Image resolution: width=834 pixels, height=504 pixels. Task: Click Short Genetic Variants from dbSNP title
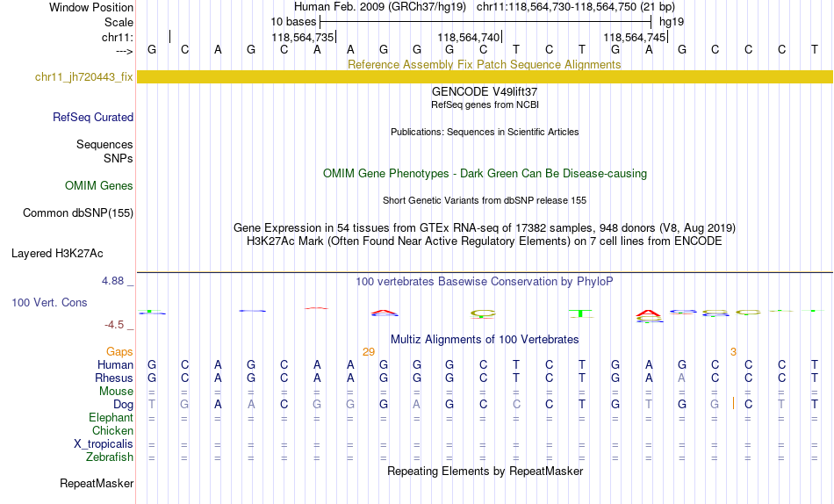tap(485, 201)
